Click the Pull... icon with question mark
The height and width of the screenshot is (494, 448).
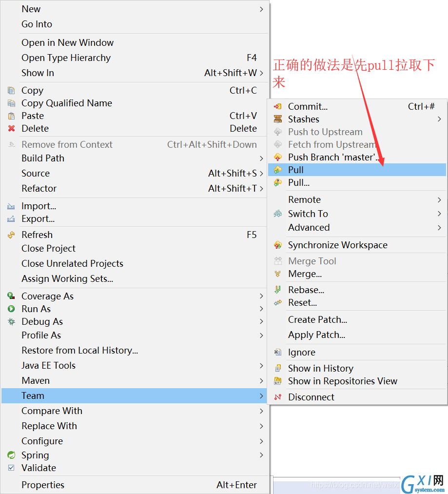point(278,182)
